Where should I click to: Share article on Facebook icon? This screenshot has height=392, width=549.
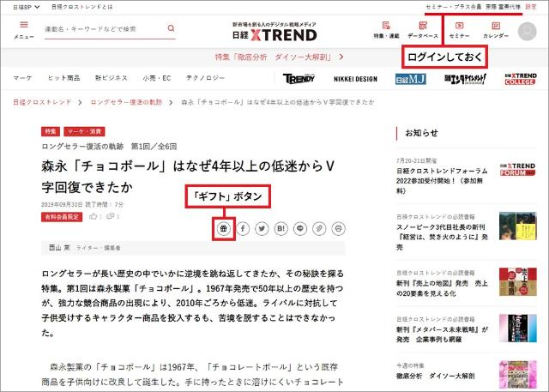pos(243,228)
